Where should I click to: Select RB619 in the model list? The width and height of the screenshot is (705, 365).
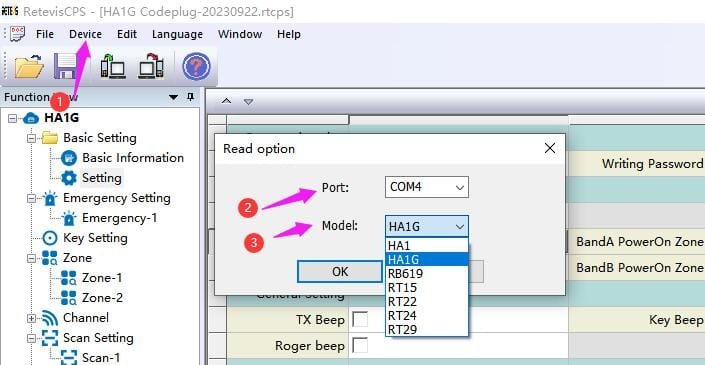(x=427, y=273)
